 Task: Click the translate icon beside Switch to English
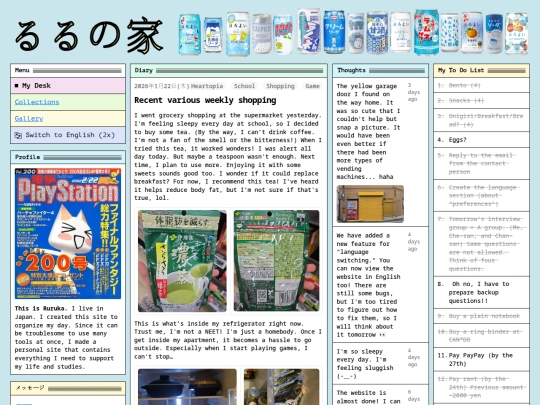pos(18,135)
